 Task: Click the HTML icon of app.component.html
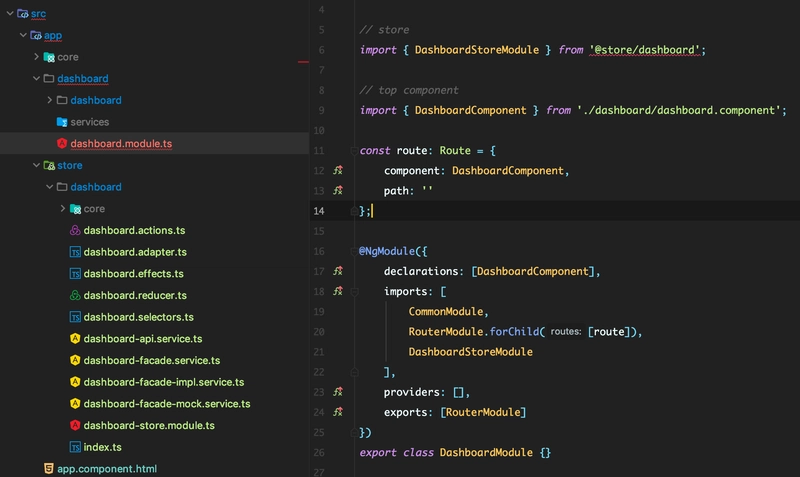point(48,468)
